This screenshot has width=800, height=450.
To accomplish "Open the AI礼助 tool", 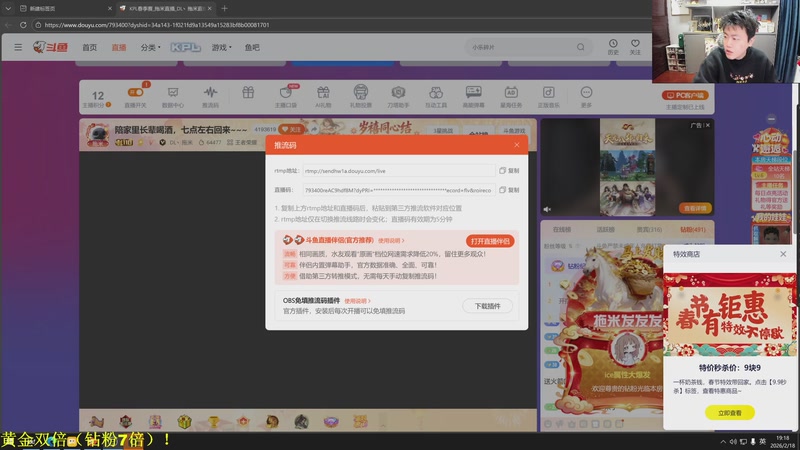I will (323, 97).
